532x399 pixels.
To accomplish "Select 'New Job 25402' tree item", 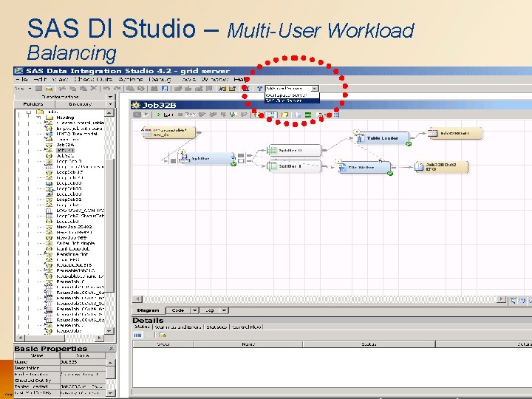I will tap(74, 227).
